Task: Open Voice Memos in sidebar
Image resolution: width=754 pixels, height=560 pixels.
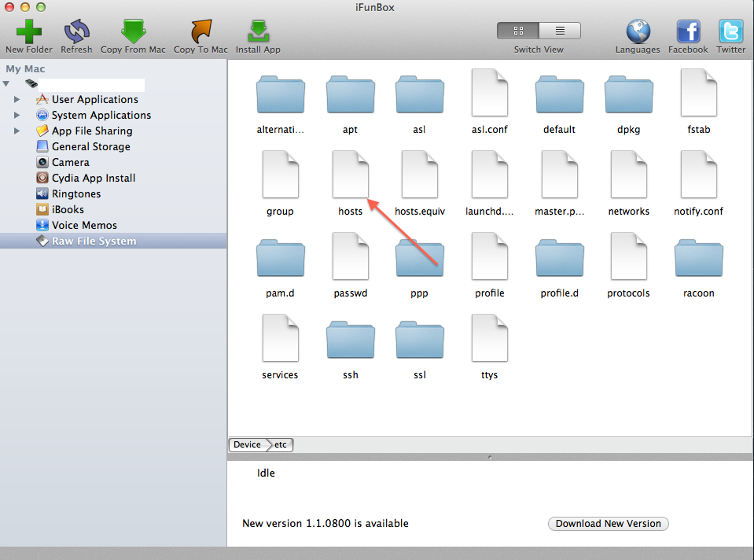Action: tap(84, 225)
